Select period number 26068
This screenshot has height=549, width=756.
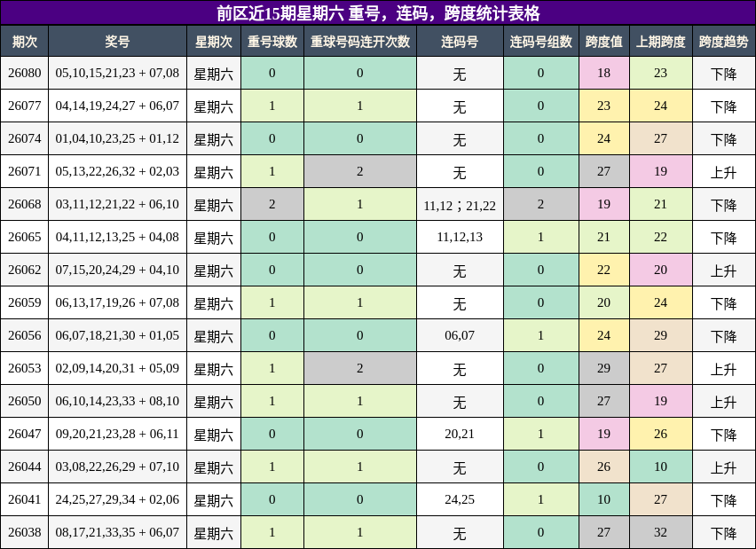25,204
